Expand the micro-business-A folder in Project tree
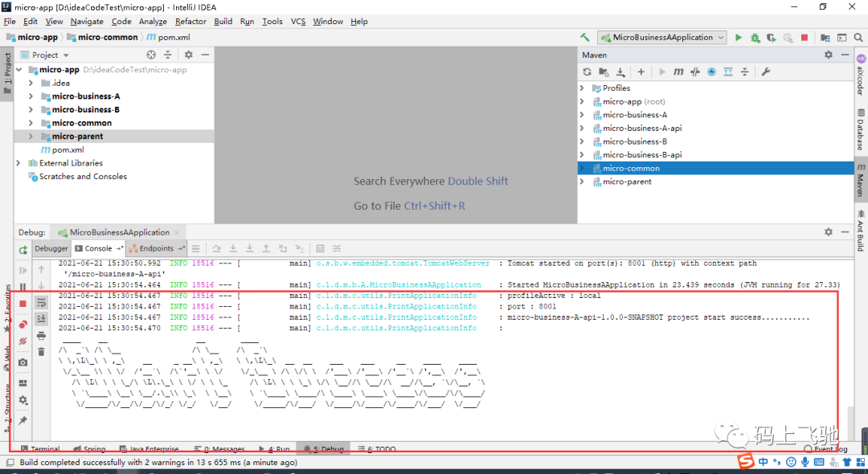The image size is (868, 474). (x=31, y=96)
